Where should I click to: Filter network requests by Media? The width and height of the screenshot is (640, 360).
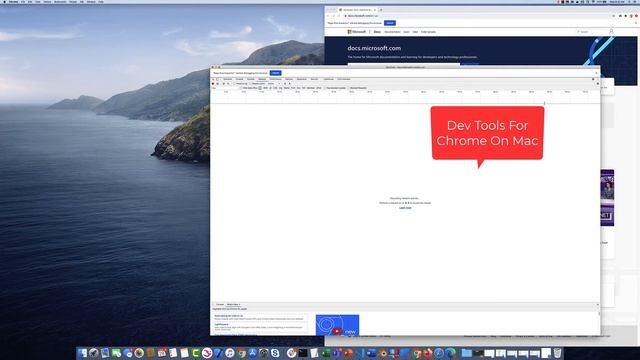click(x=287, y=88)
